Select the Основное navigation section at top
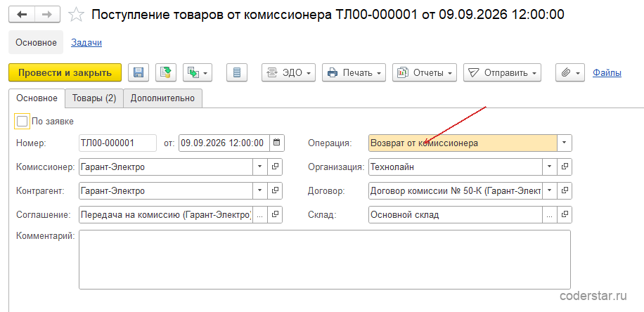The width and height of the screenshot is (644, 312). coord(36,42)
